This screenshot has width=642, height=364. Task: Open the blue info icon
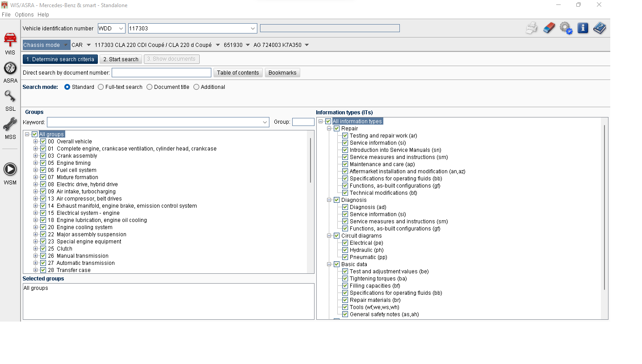[583, 28]
